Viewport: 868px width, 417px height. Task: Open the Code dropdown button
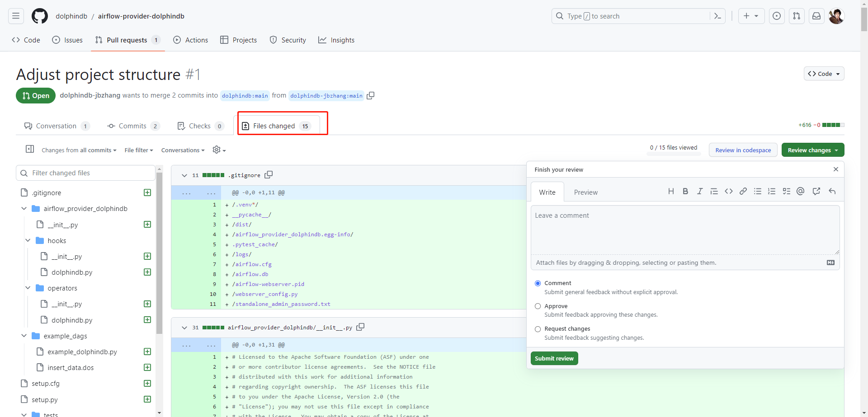(824, 74)
